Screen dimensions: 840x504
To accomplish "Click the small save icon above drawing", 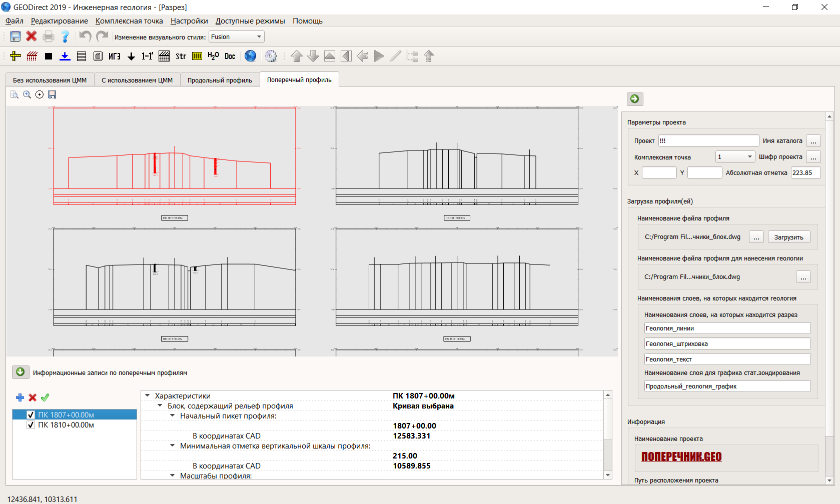I will tap(52, 94).
